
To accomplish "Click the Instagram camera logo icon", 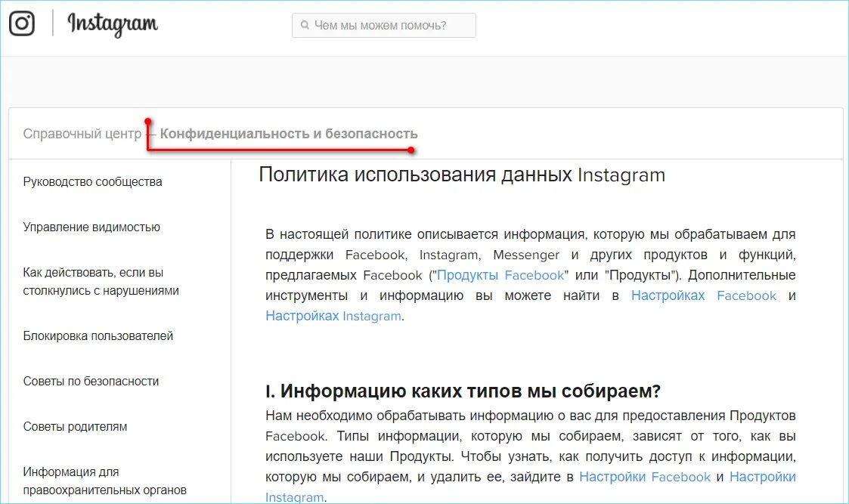I will click(x=22, y=23).
